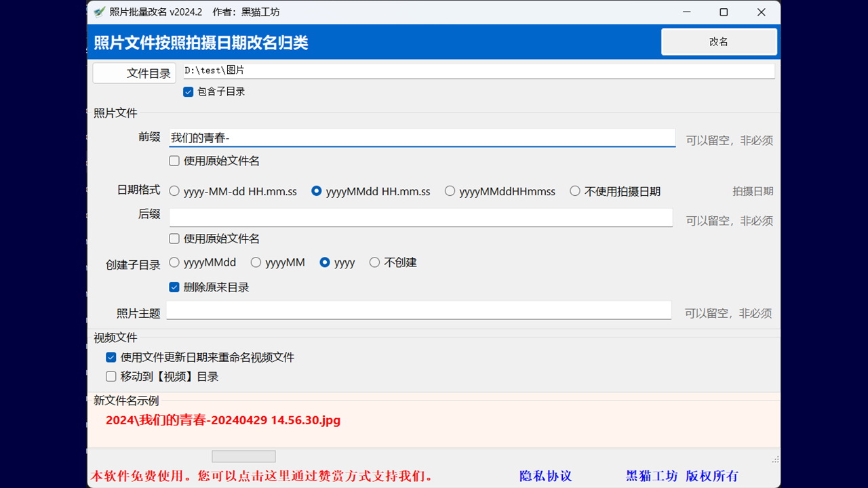This screenshot has height=488, width=868.
Task: Choose 不创建 to skip subdirectory creation
Action: click(x=374, y=262)
